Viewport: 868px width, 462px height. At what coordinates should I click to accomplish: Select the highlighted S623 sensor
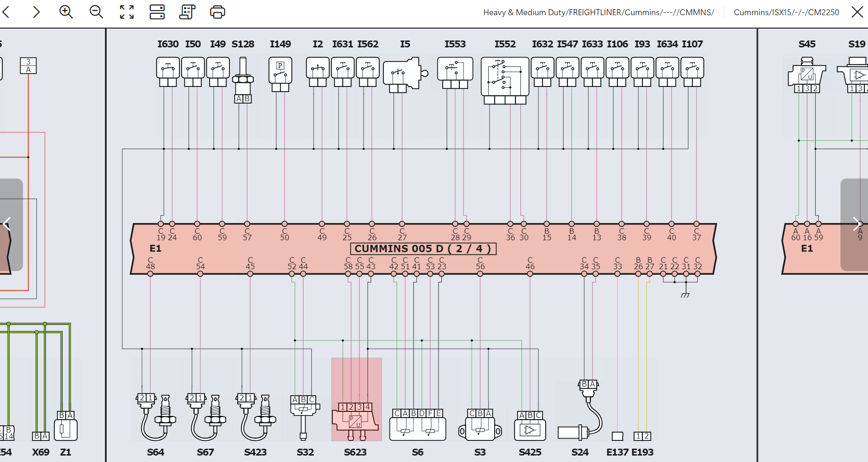point(356,420)
